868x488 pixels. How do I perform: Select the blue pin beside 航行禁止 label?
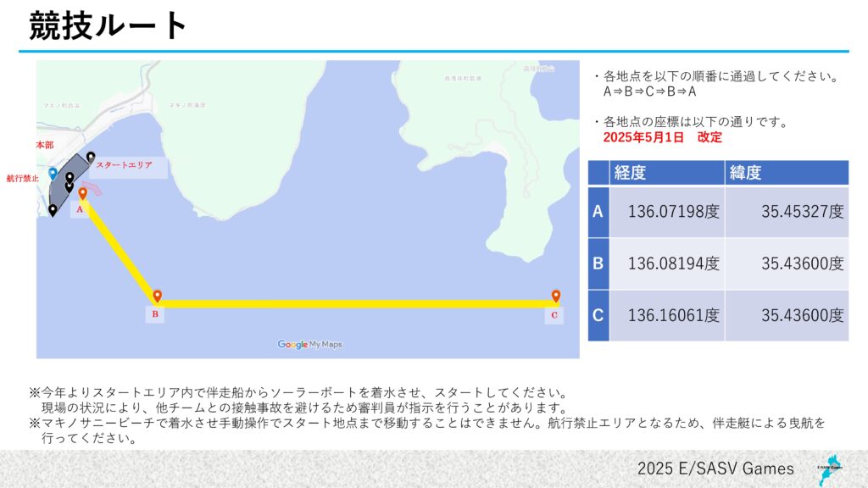[x=53, y=174]
